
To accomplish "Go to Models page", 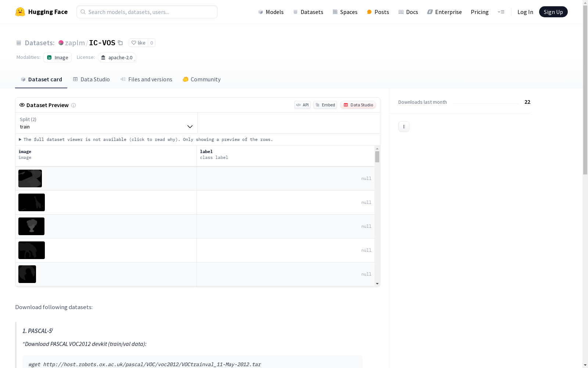I will 271,12.
